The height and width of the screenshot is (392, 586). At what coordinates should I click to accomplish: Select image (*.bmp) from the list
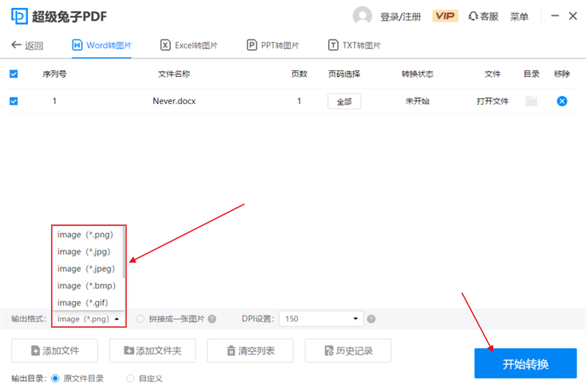88,286
